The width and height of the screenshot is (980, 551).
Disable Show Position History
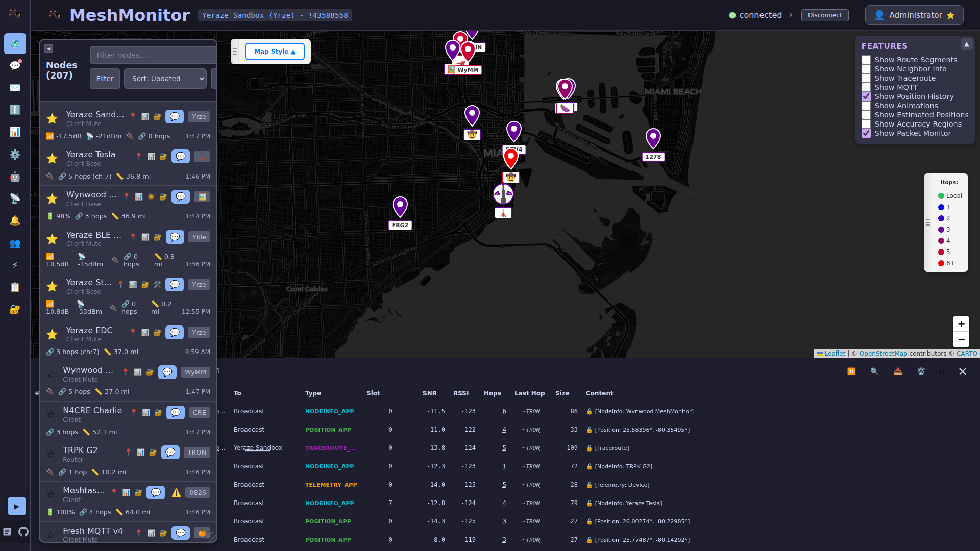pyautogui.click(x=866, y=96)
